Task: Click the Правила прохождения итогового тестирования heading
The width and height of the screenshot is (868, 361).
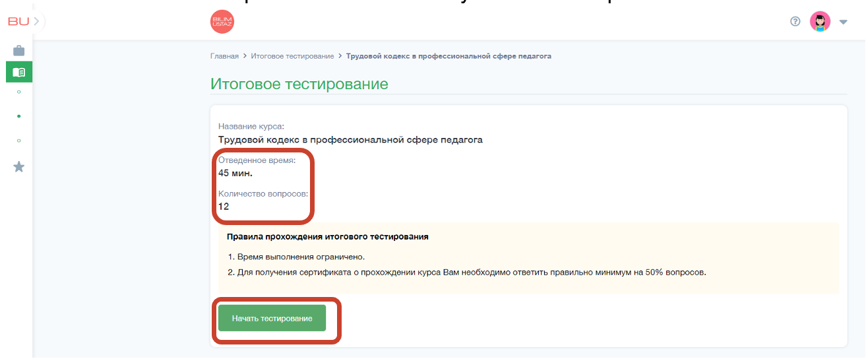Action: point(328,236)
